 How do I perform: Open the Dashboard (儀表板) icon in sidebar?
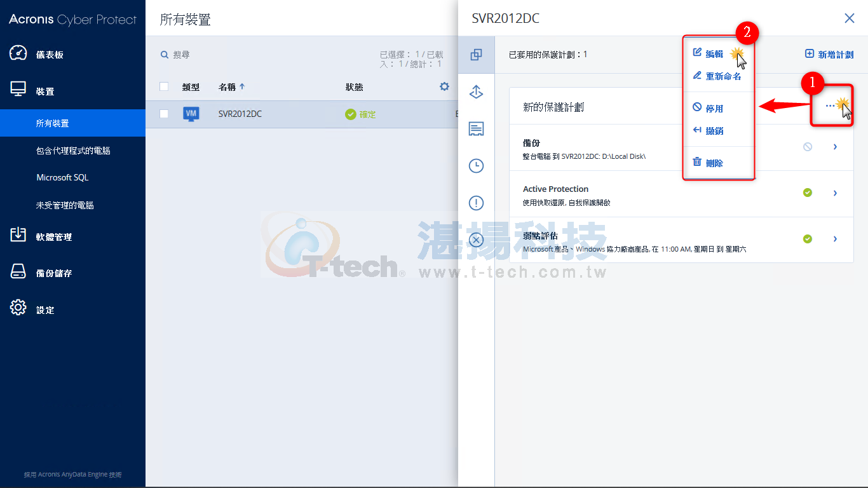(18, 53)
